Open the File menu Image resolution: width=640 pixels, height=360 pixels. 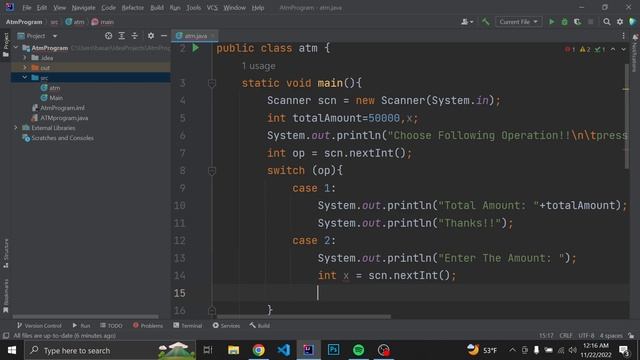coord(27,8)
